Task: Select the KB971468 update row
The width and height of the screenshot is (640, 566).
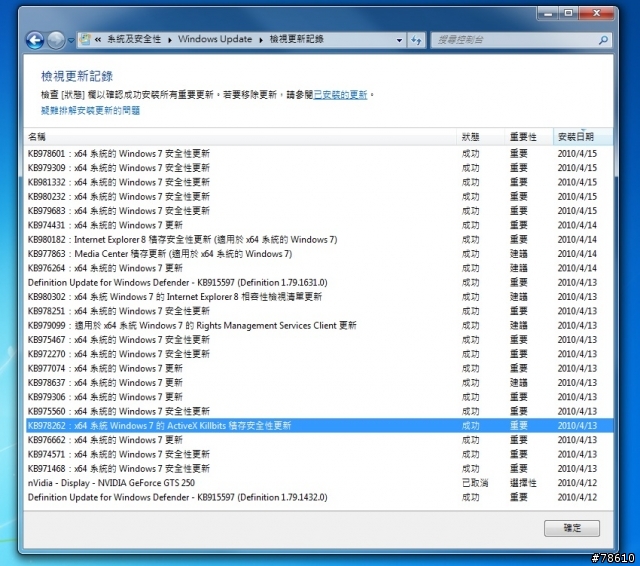Action: click(319, 468)
